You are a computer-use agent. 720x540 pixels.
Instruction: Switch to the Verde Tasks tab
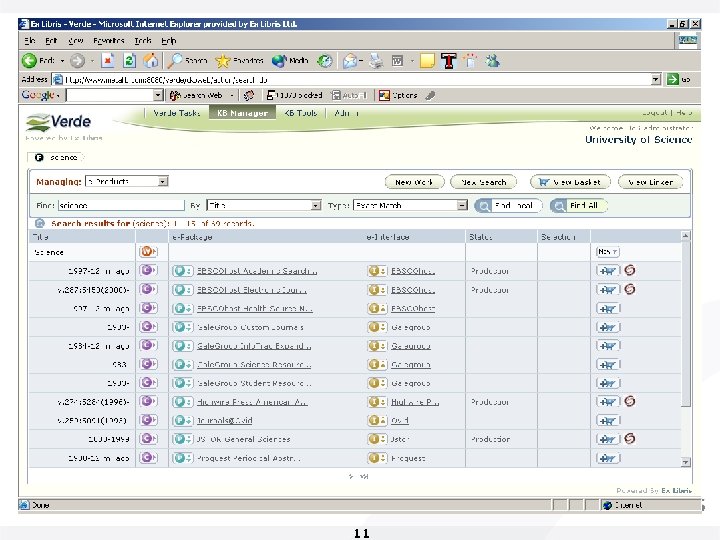176,112
